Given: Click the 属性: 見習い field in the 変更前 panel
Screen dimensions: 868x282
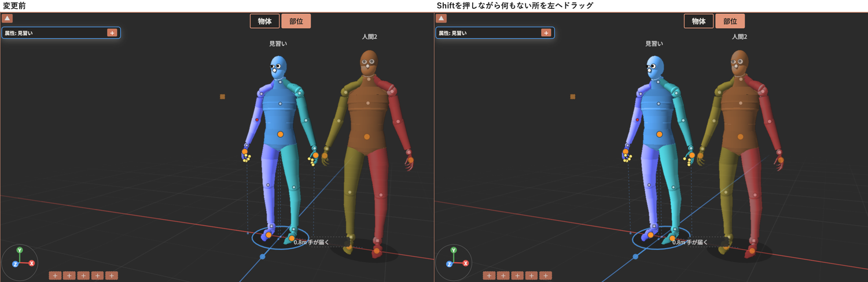Looking at the screenshot, I should [x=61, y=33].
